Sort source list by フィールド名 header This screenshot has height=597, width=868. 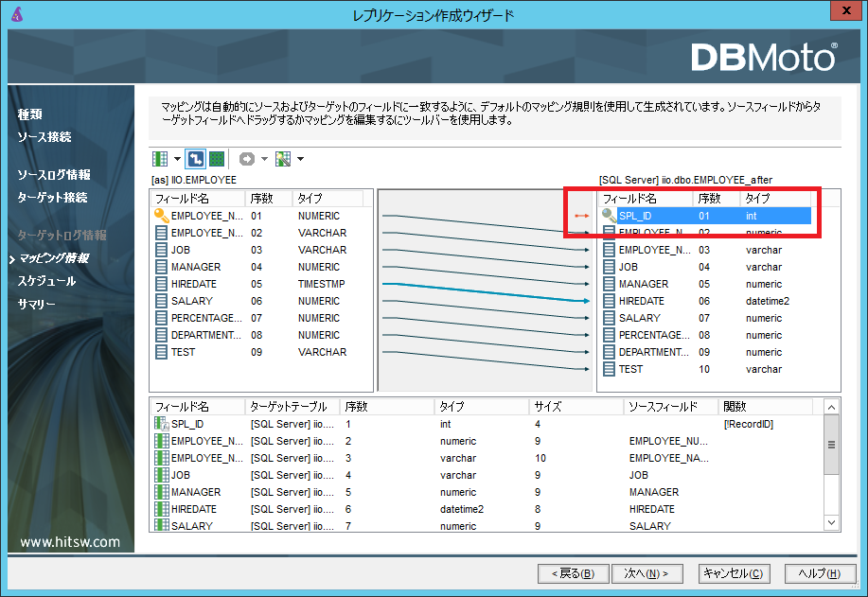point(198,199)
